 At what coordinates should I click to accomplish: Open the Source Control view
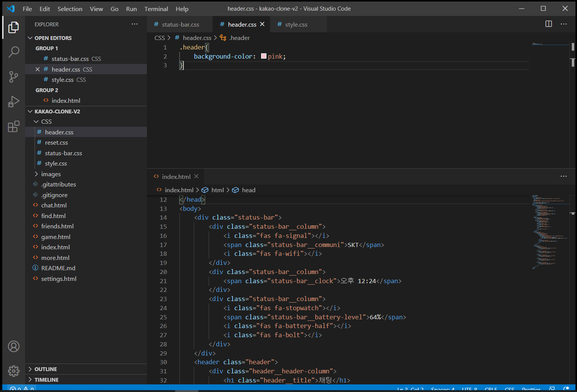tap(14, 77)
